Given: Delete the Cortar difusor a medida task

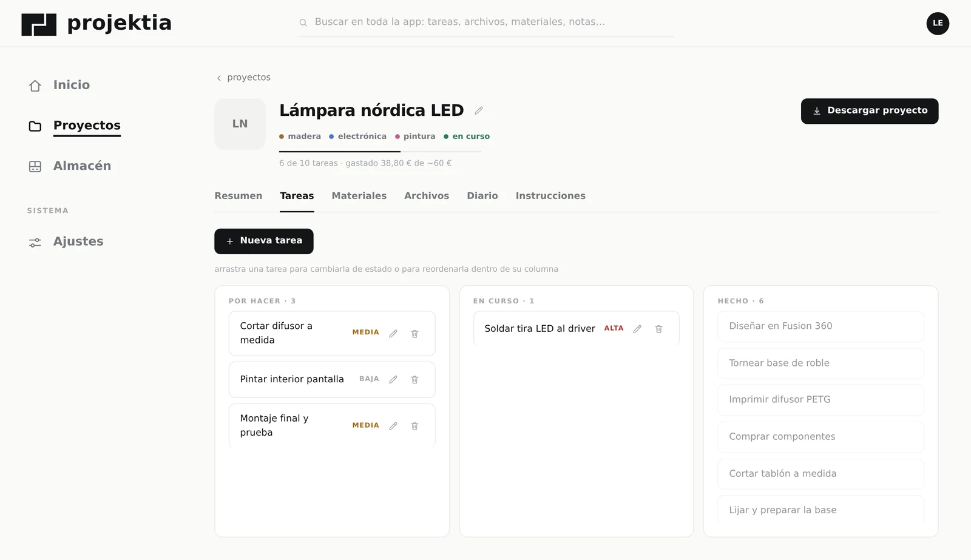Looking at the screenshot, I should pos(414,334).
